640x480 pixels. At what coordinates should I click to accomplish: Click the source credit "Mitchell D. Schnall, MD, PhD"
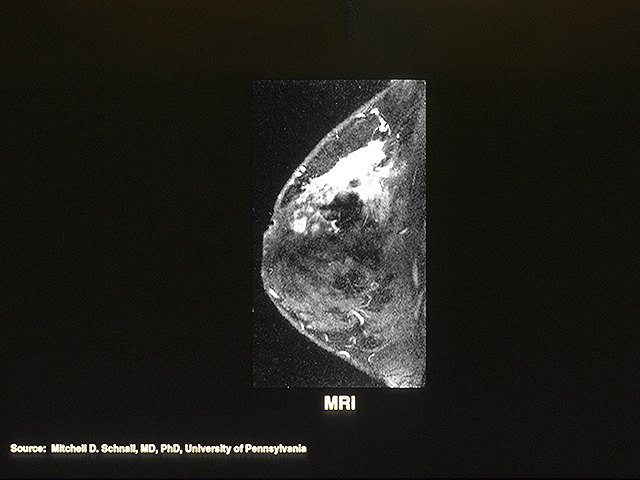(116, 449)
